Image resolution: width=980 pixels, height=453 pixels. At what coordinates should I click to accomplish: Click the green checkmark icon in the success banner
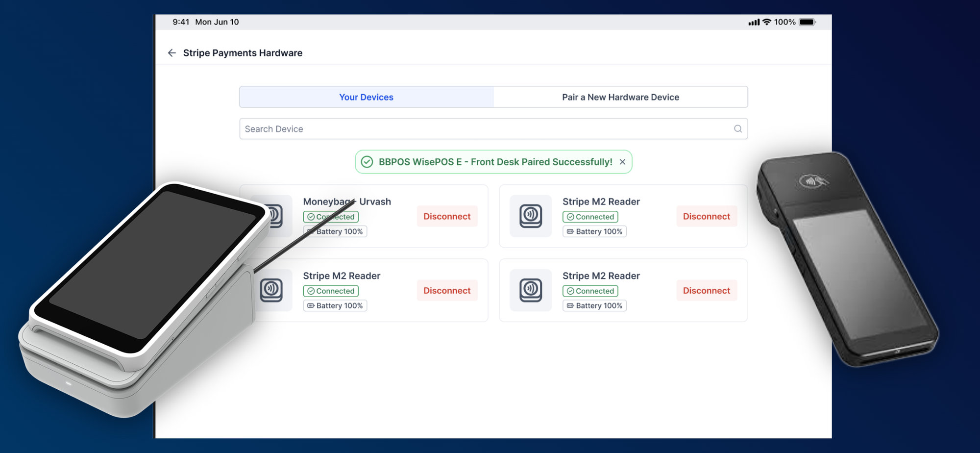pos(367,162)
